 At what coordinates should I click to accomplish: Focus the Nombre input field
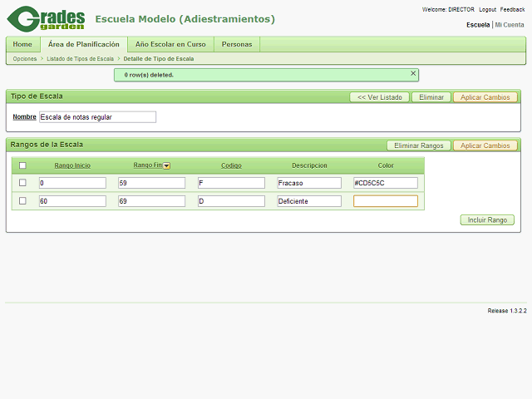[97, 117]
